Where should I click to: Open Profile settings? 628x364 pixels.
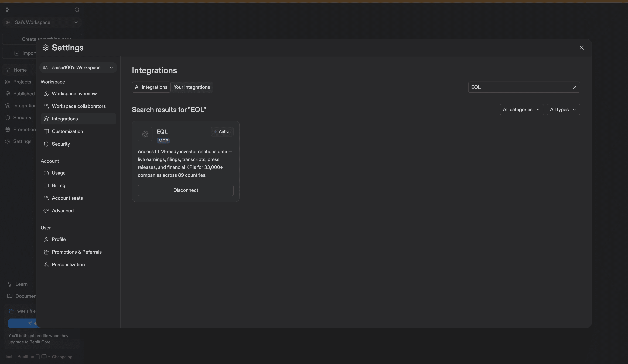[78, 240]
